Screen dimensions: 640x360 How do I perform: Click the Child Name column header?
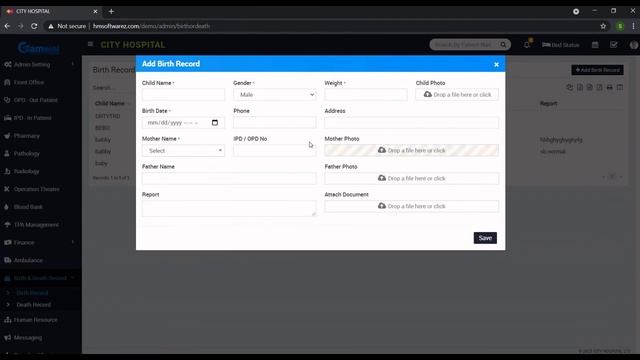tap(109, 104)
